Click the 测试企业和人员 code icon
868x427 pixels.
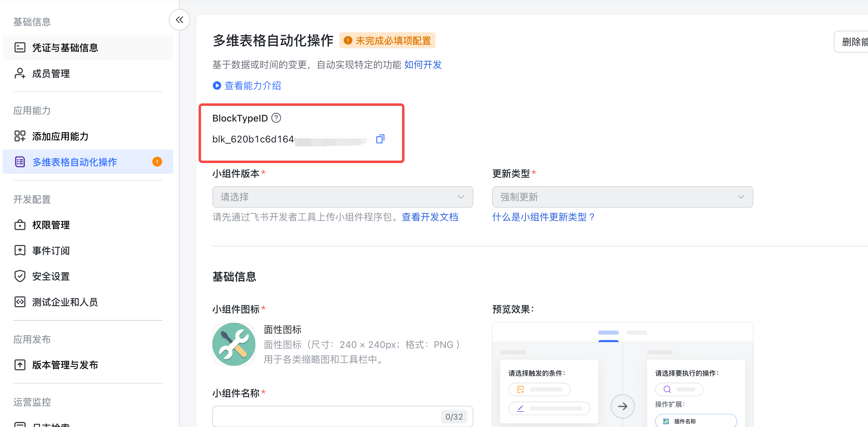pyautogui.click(x=20, y=301)
